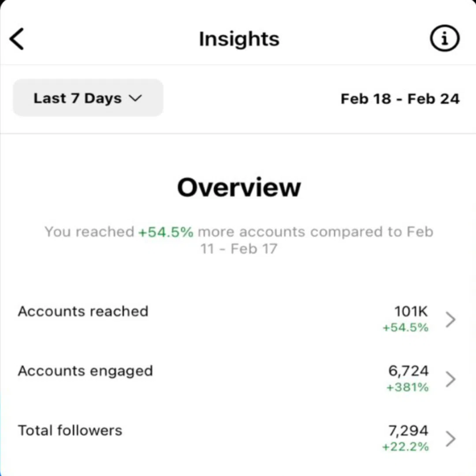Click the +54.5% change under 101K
This screenshot has width=476, height=476.
(405, 328)
